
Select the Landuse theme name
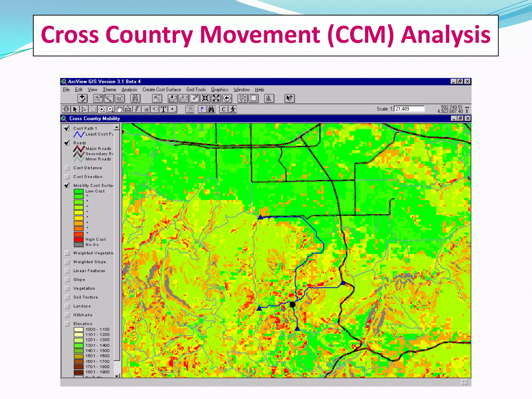coord(82,306)
